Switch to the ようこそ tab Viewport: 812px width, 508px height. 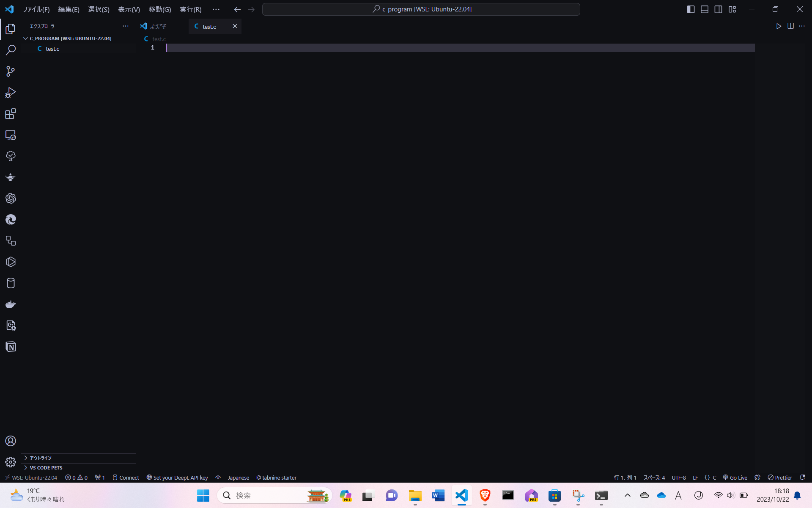click(x=158, y=26)
